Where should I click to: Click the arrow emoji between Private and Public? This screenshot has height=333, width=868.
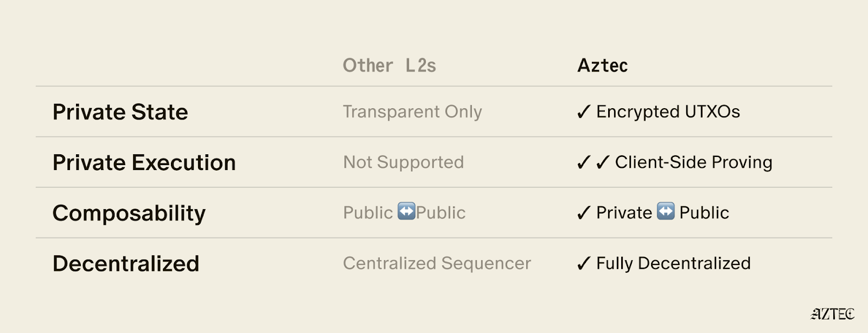point(666,211)
